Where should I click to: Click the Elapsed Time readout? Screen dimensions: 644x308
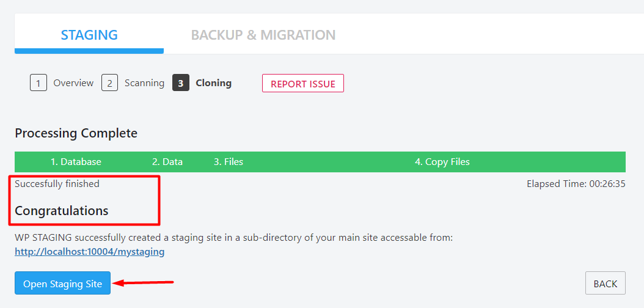[576, 183]
